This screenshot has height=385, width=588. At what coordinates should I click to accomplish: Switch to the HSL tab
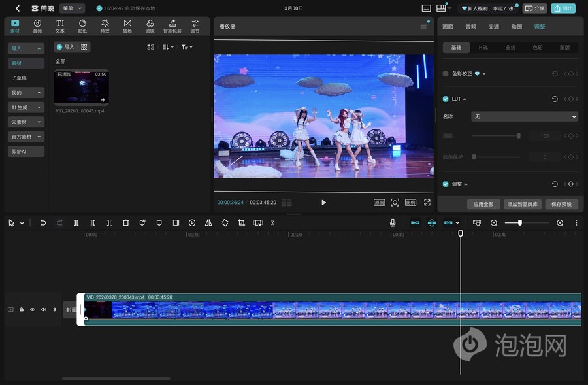(x=483, y=48)
